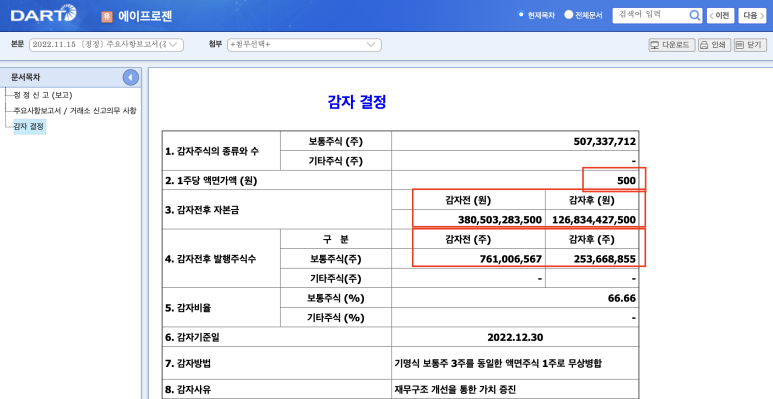Viewport: 773px width, 399px height.
Task: Click the 감자후 (주) column header
Action: click(592, 239)
